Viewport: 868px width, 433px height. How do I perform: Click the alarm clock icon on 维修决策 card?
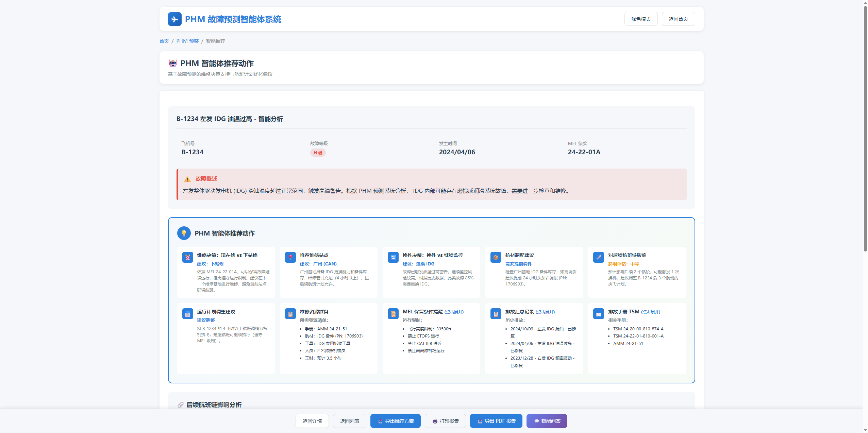(x=187, y=257)
